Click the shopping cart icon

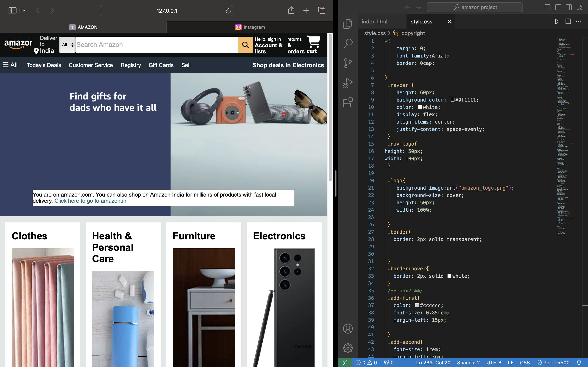[313, 42]
